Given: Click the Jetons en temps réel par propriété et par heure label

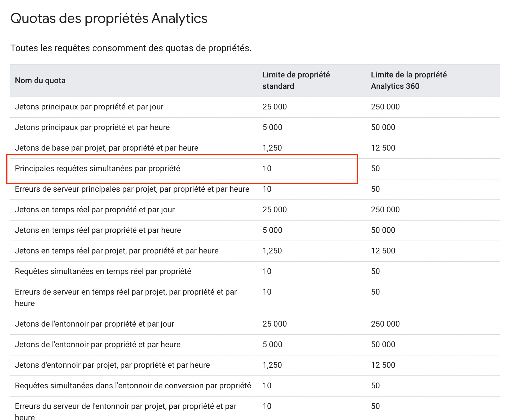Looking at the screenshot, I should pyautogui.click(x=98, y=230).
